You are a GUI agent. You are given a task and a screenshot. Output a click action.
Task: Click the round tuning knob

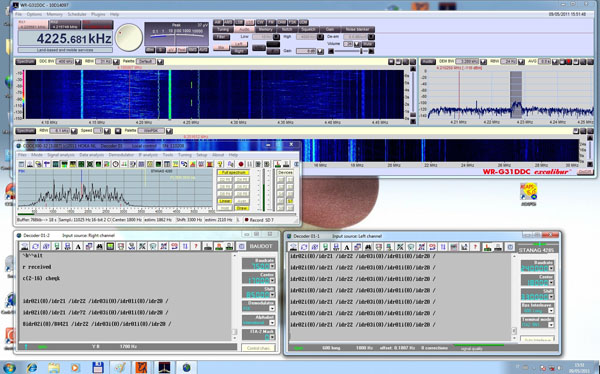pos(129,38)
